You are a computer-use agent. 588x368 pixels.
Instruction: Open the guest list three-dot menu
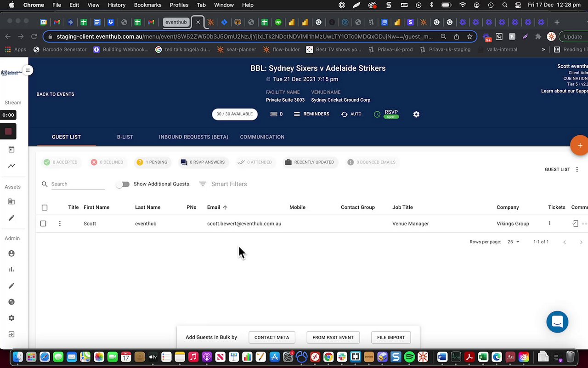click(577, 169)
